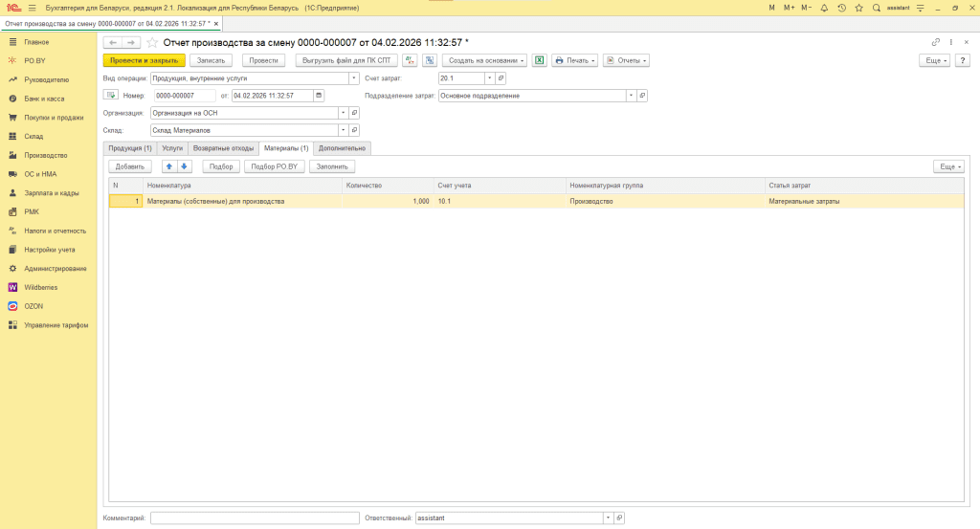Click the Провести button
This screenshot has height=529, width=980.
pos(264,60)
